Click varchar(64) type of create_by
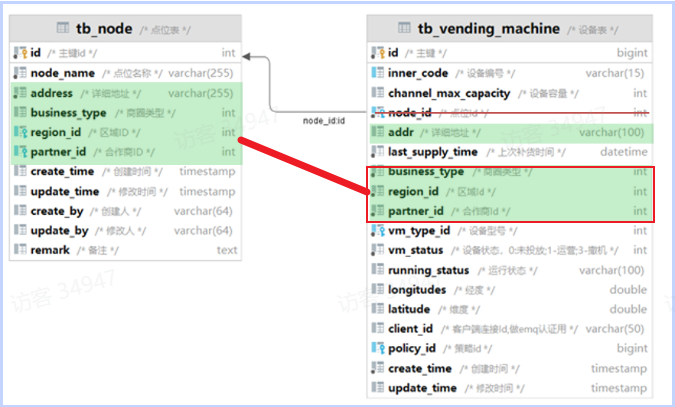This screenshot has height=407, width=675. tap(203, 211)
